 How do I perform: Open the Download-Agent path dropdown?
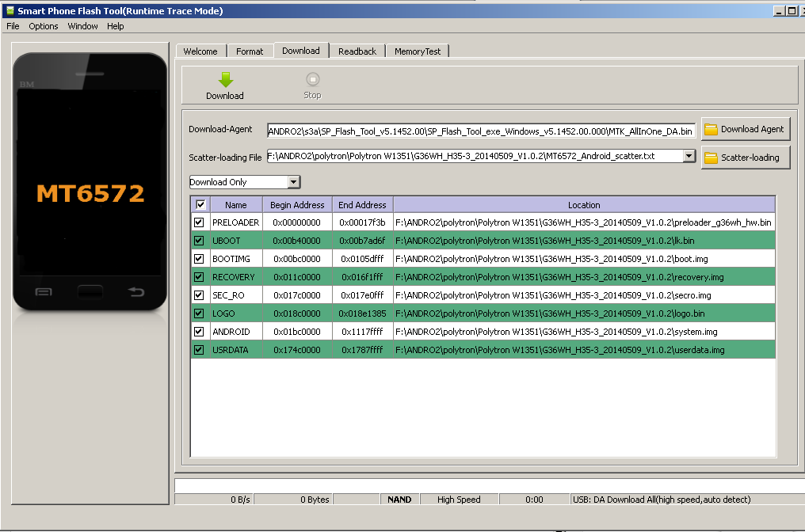[x=689, y=130]
